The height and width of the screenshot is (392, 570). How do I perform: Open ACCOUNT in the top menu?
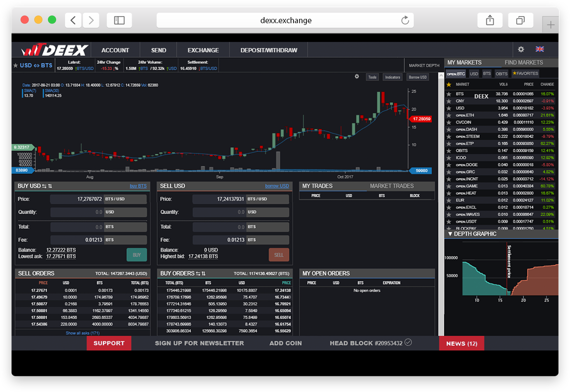tap(115, 50)
